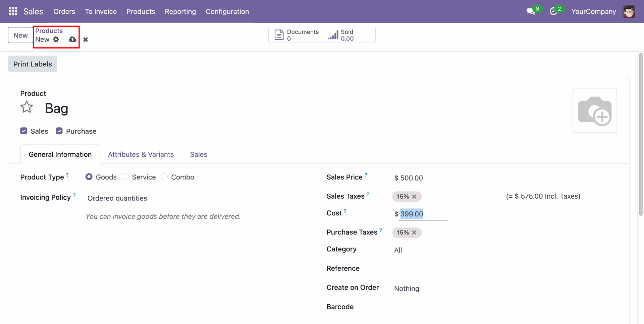This screenshot has height=324, width=644.
Task: Open the Reporting menu
Action: (x=180, y=11)
